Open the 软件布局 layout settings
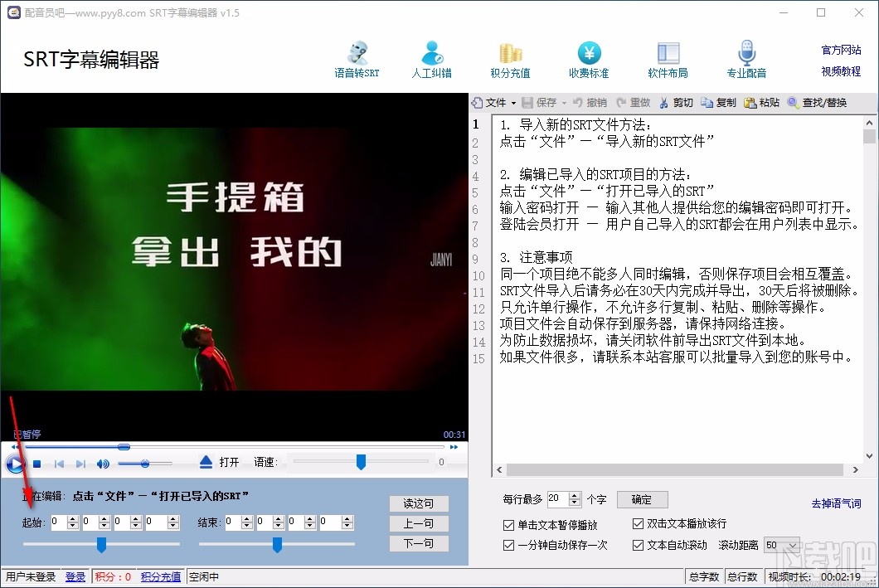Screen dimensions: 879x588 668,58
